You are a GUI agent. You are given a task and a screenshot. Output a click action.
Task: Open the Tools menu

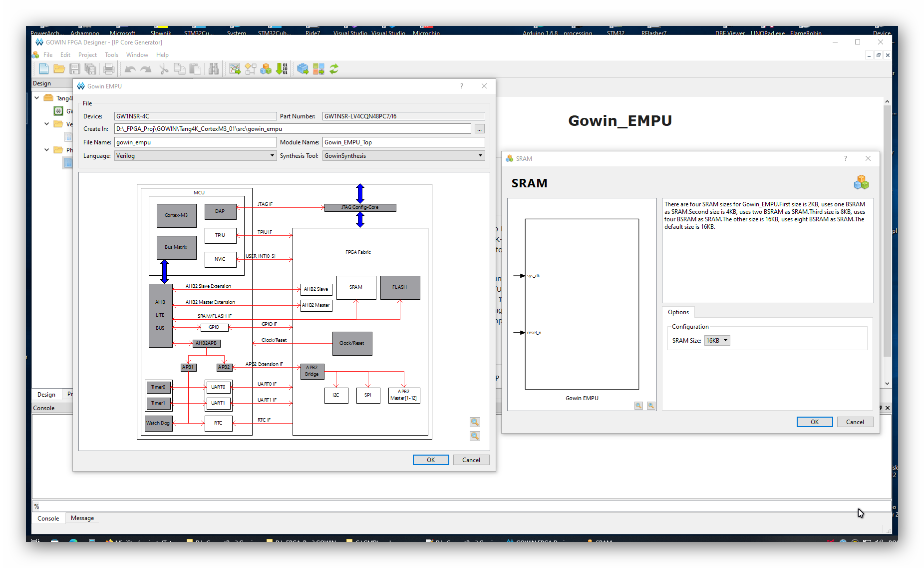tap(111, 55)
